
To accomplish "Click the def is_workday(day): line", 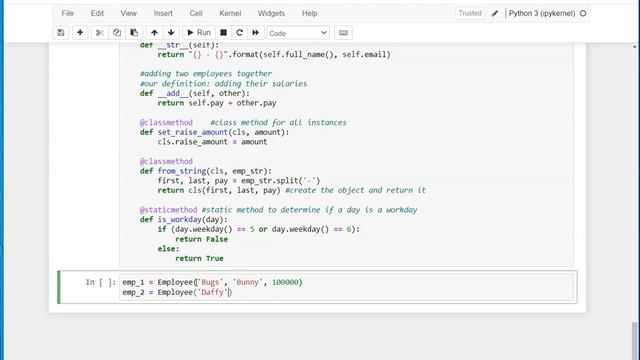I will point(184,220).
